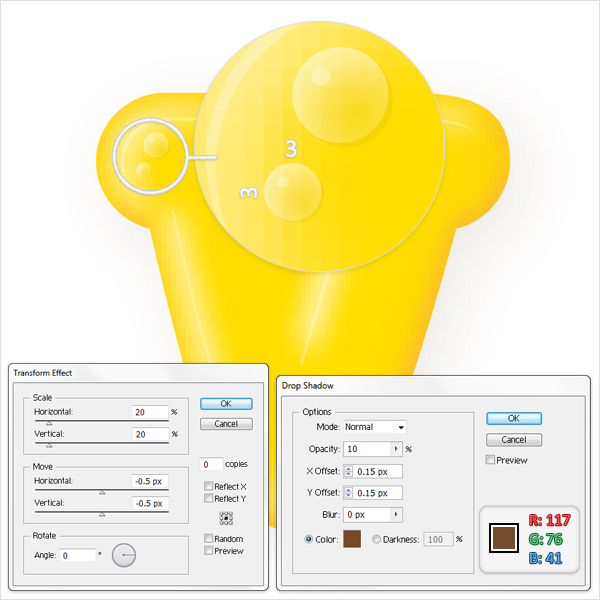The height and width of the screenshot is (600, 600).
Task: Enable Preview in Transform Effect dialog
Action: point(209,551)
